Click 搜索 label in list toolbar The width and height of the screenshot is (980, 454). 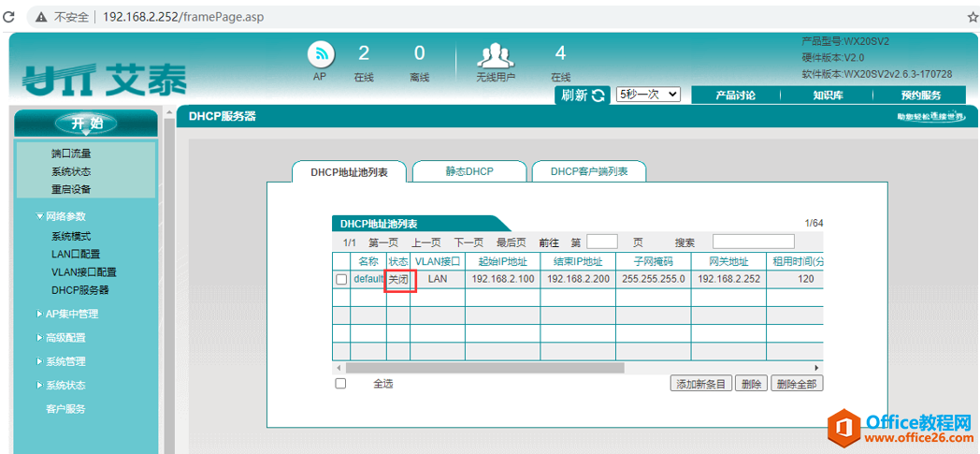click(685, 242)
